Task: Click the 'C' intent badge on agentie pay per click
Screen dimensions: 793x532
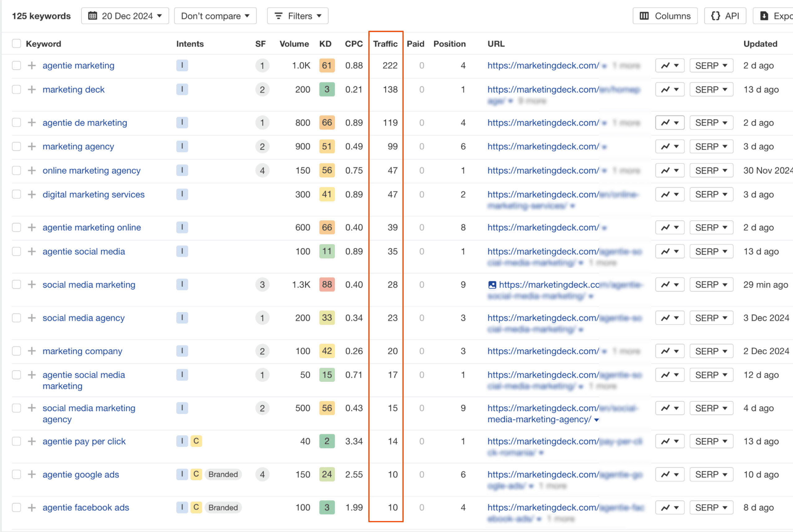Action: pyautogui.click(x=196, y=441)
